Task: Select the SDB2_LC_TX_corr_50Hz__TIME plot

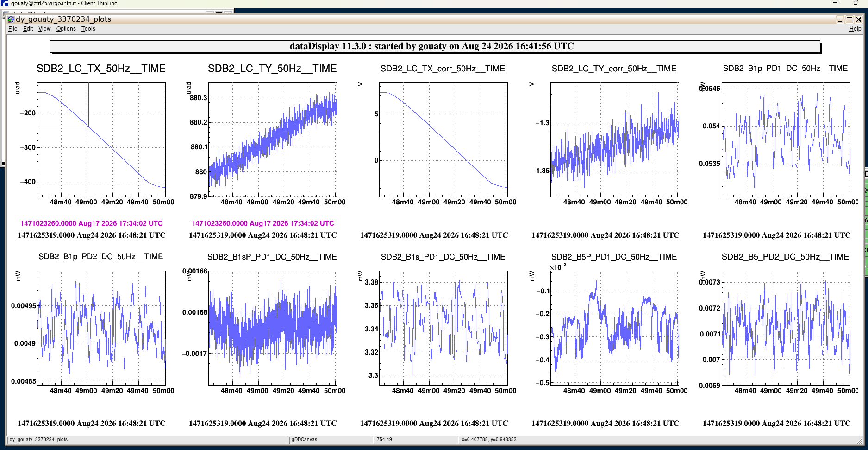Action: (443, 140)
